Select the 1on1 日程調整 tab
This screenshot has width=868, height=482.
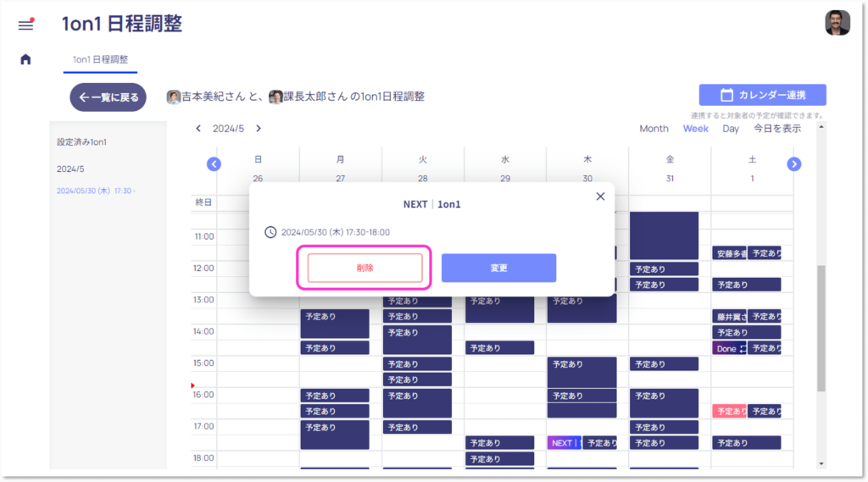click(100, 59)
